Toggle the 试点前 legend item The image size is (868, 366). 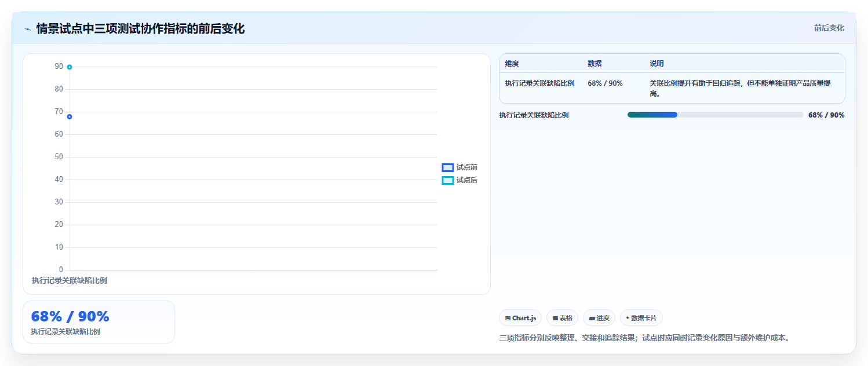[x=459, y=167]
